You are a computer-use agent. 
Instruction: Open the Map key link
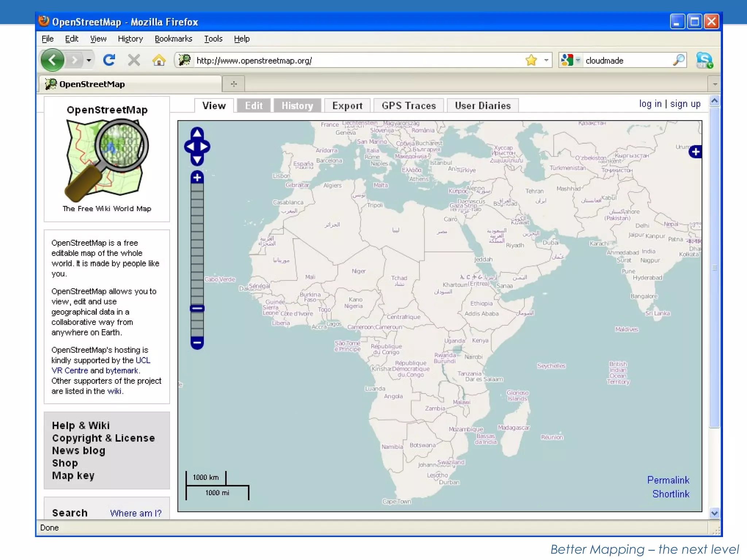pyautogui.click(x=73, y=475)
